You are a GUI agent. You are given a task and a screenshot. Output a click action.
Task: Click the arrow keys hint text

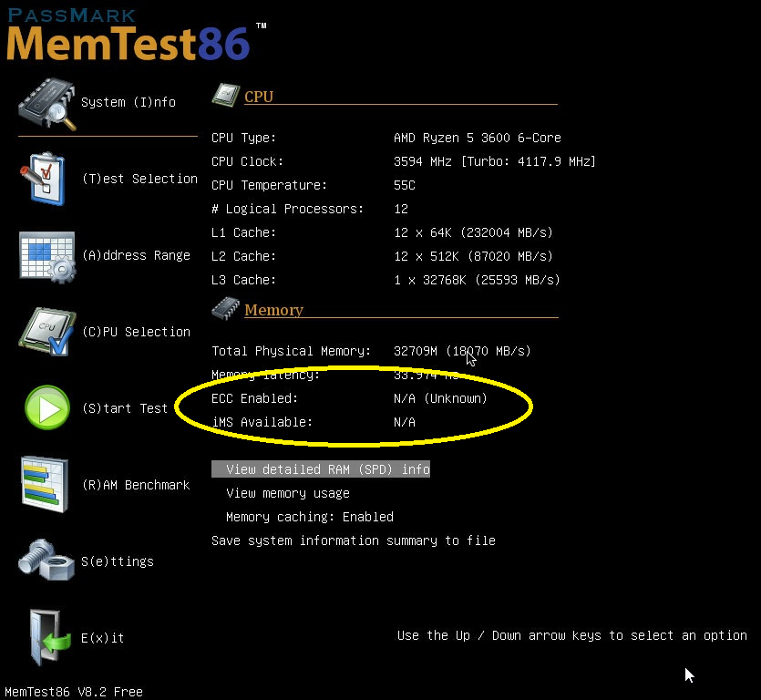click(572, 636)
